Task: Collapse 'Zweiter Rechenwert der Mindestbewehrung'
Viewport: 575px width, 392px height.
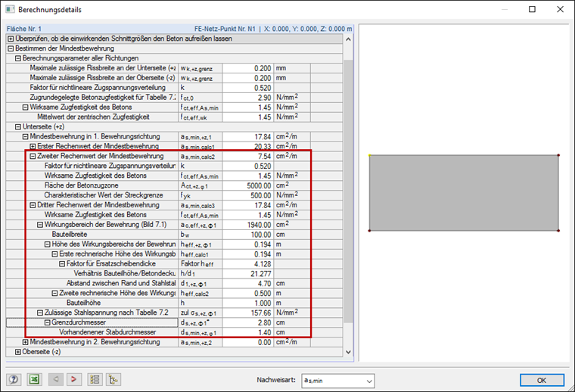Action: [x=33, y=156]
